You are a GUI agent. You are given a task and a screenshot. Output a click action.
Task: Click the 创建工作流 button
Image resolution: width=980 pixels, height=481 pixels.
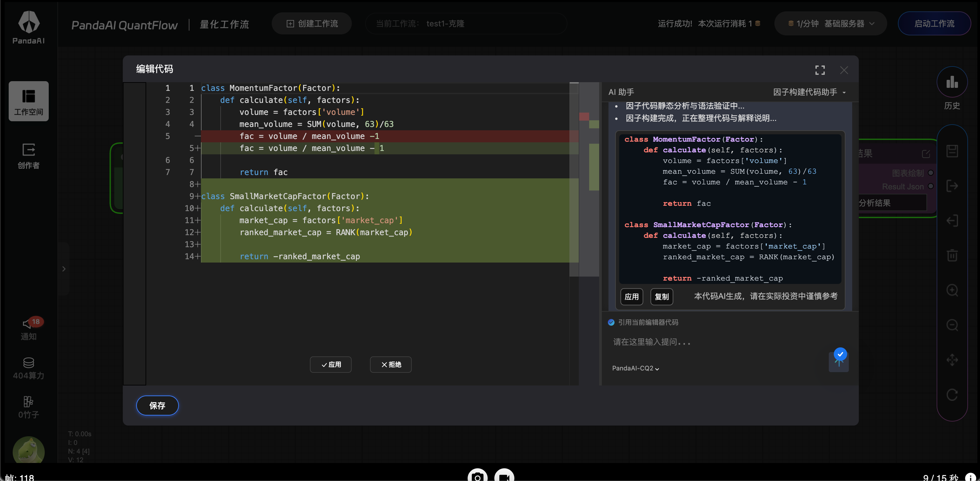click(x=311, y=24)
